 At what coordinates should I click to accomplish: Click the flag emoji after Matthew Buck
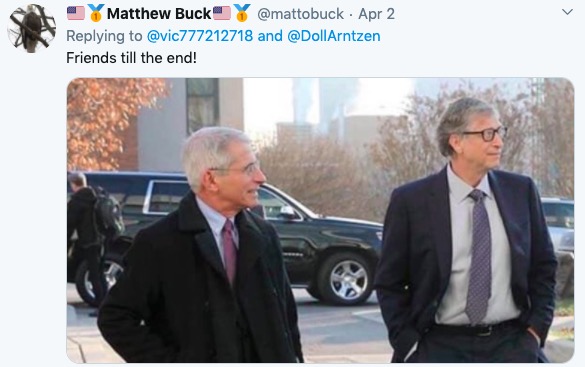tap(222, 13)
